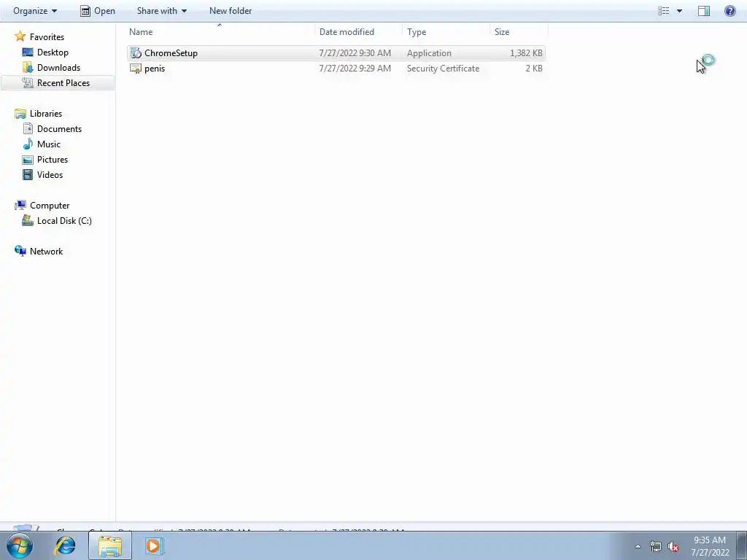Viewport: 747px width, 560px height.
Task: Show hidden tray icons arrow
Action: pyautogui.click(x=638, y=546)
